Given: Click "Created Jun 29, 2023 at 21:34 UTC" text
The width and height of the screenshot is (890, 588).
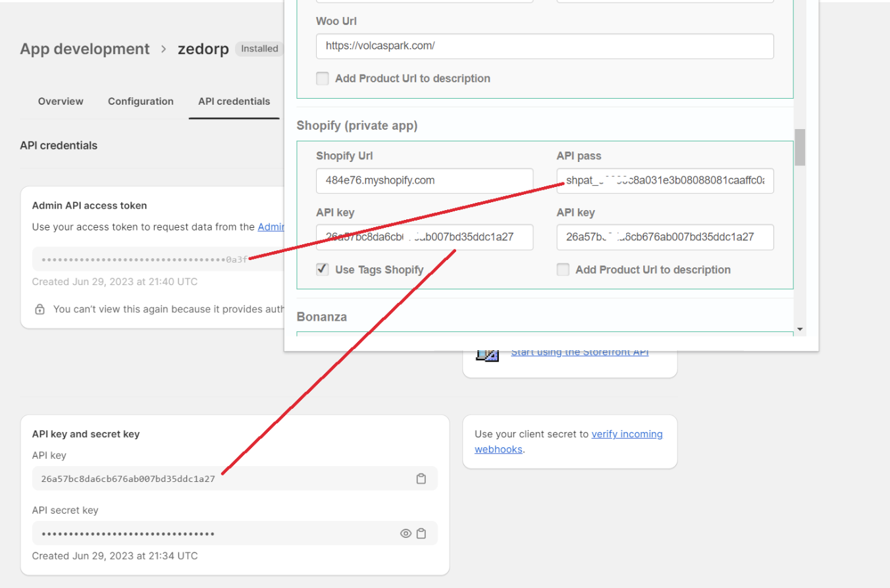Looking at the screenshot, I should point(115,556).
